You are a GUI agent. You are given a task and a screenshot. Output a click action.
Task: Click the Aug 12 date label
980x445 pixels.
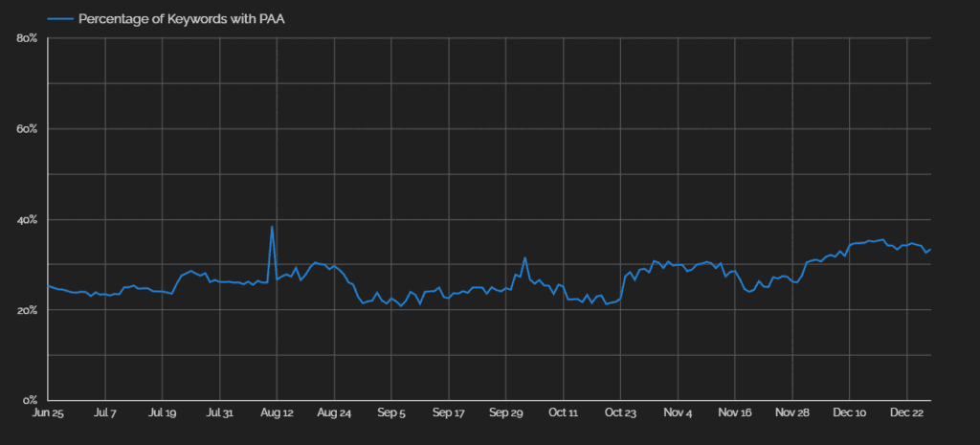pyautogui.click(x=277, y=413)
